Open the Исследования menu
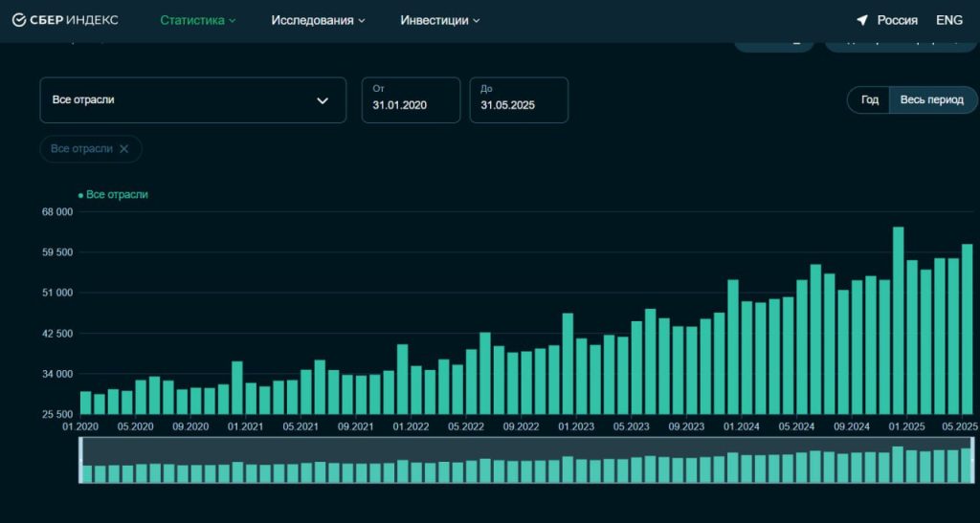The width and height of the screenshot is (980, 523). pos(318,20)
